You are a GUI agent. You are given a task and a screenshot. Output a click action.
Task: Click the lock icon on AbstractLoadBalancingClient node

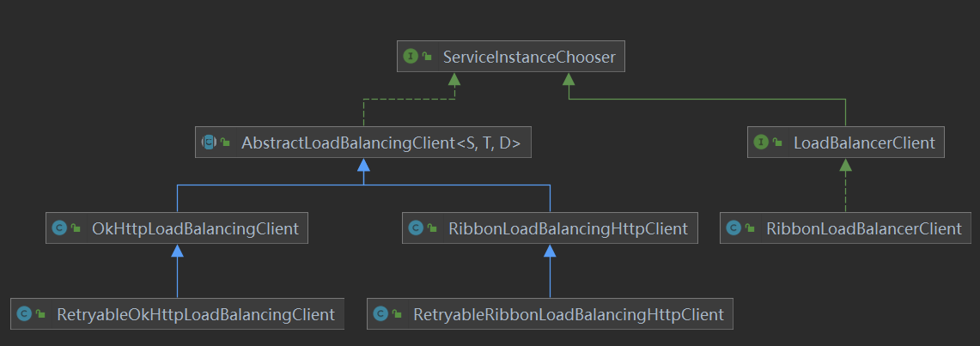[226, 143]
